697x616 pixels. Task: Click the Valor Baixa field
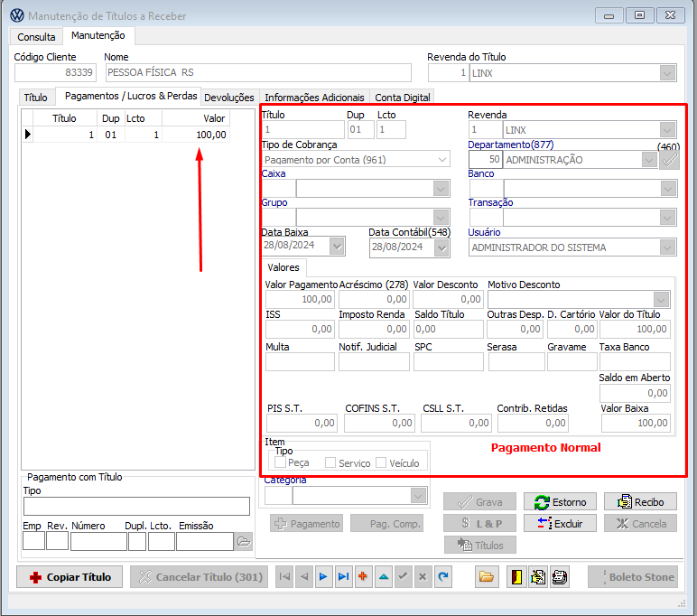636,423
